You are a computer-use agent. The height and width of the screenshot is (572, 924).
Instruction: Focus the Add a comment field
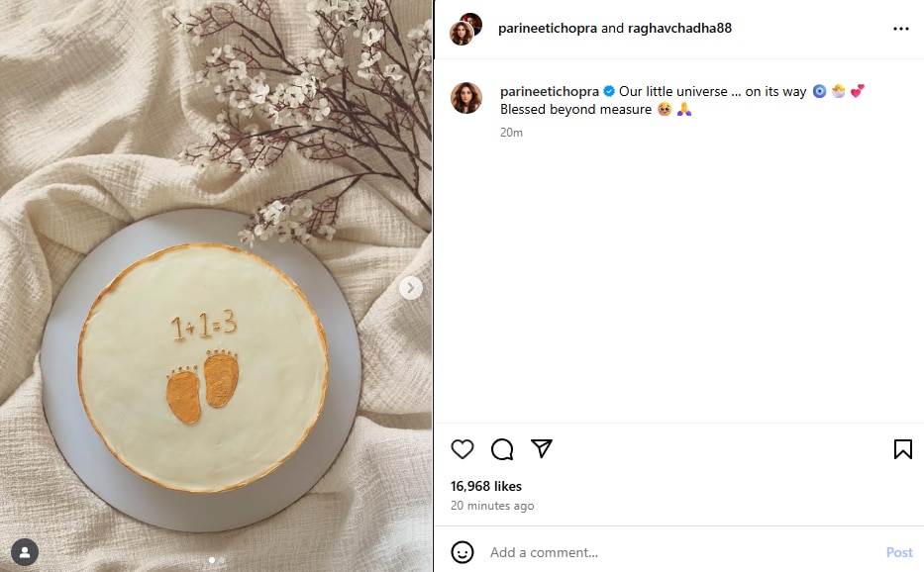pyautogui.click(x=683, y=552)
